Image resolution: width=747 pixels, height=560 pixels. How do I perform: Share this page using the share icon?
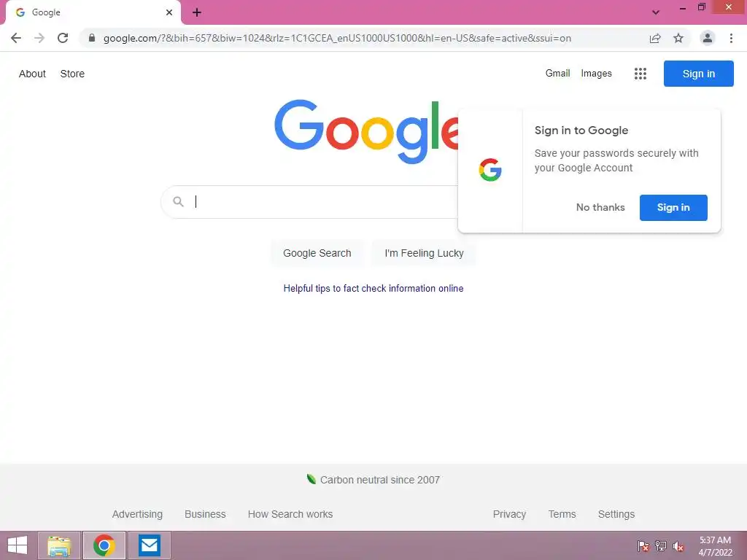(x=655, y=38)
